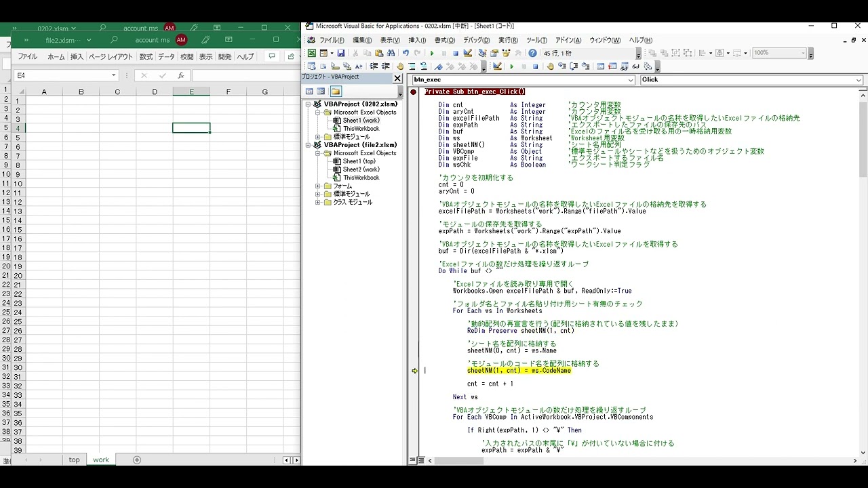Toggle Design Mode on standard toolbar
Image resolution: width=868 pixels, height=488 pixels.
467,53
